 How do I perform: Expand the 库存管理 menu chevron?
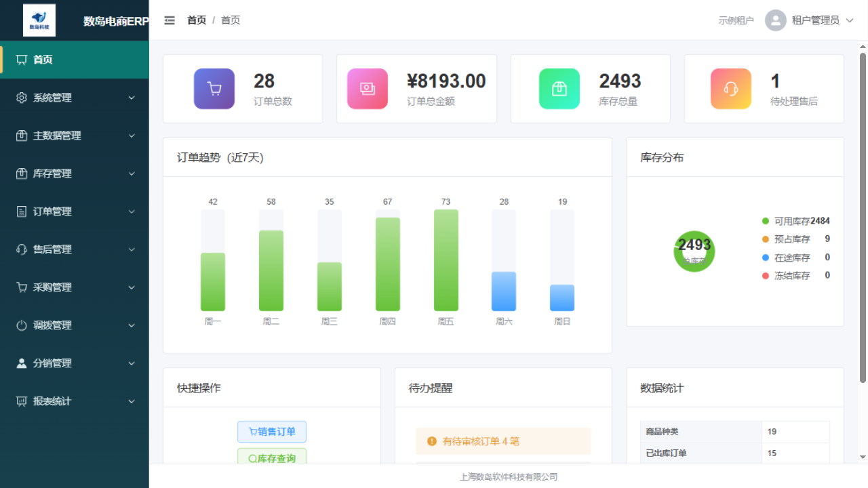click(132, 174)
